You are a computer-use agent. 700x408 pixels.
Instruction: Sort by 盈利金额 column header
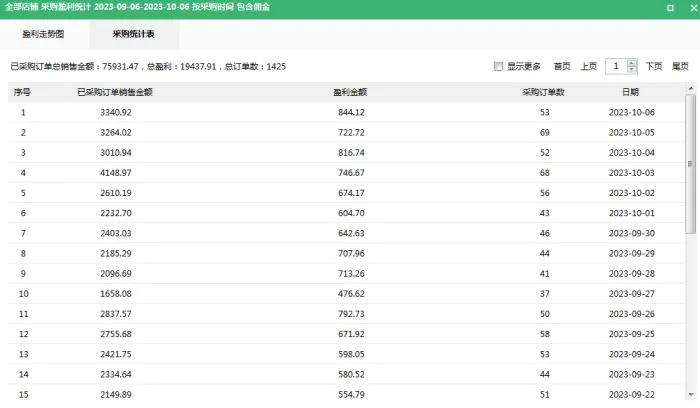pyautogui.click(x=350, y=92)
